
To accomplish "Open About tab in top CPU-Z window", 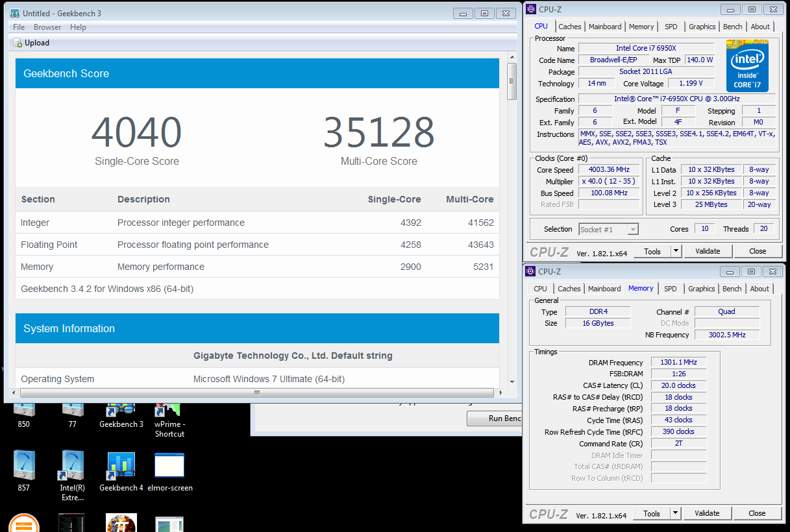I will pos(760,27).
